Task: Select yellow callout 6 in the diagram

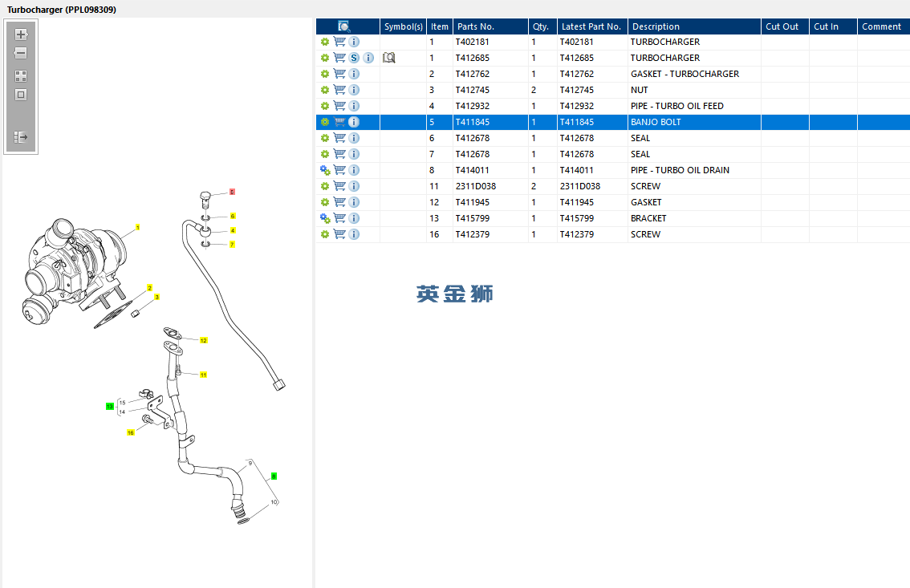Action: [x=233, y=217]
